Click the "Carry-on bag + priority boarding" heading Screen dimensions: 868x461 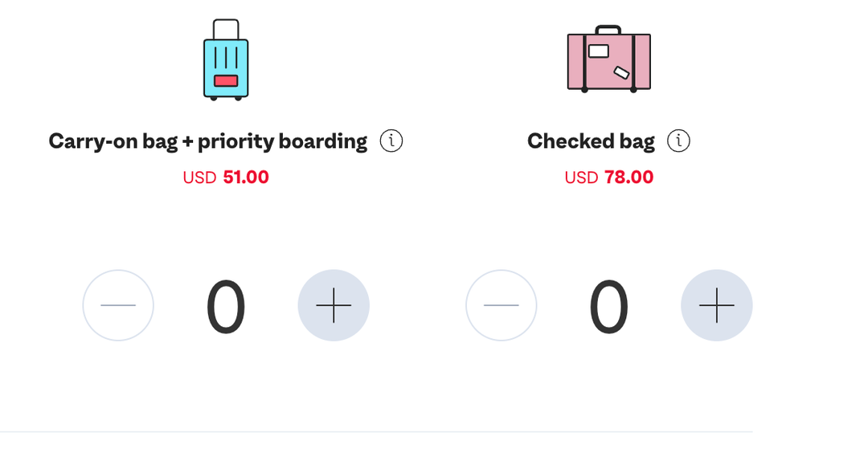point(207,141)
